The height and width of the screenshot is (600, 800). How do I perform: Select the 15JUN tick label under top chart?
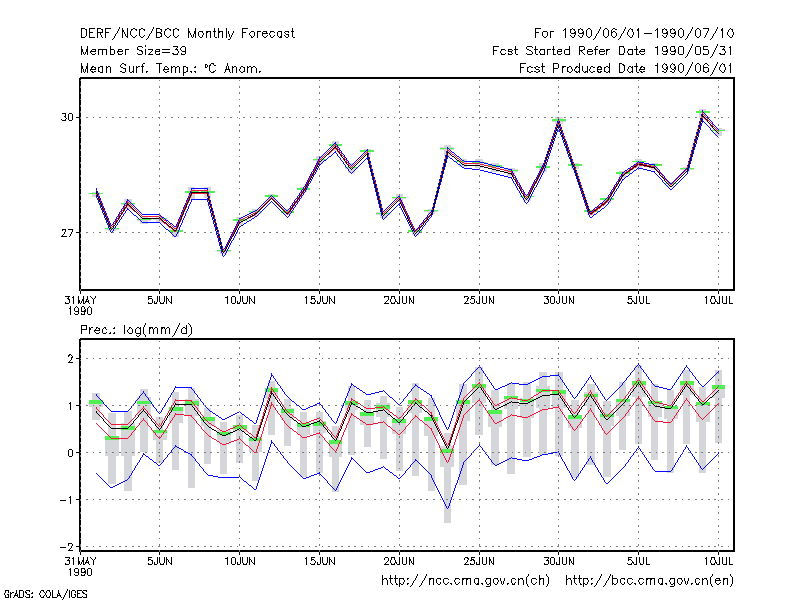click(x=319, y=301)
